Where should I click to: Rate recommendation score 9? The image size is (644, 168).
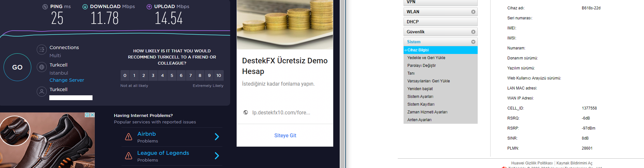[x=209, y=76]
